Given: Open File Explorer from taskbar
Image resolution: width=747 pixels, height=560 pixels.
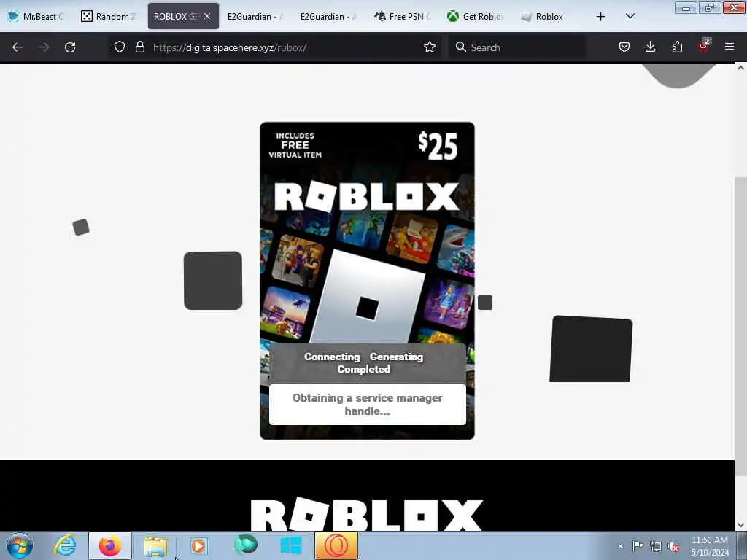Looking at the screenshot, I should (155, 545).
